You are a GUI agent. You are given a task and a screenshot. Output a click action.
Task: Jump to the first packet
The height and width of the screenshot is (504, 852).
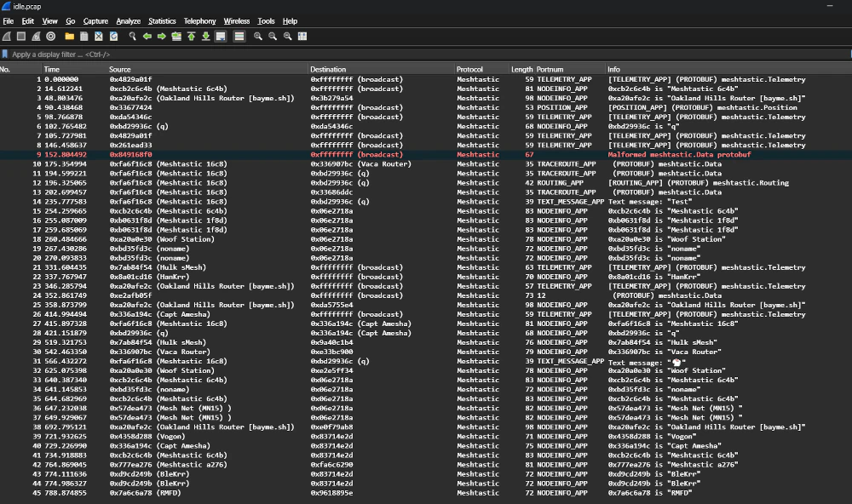click(x=191, y=37)
